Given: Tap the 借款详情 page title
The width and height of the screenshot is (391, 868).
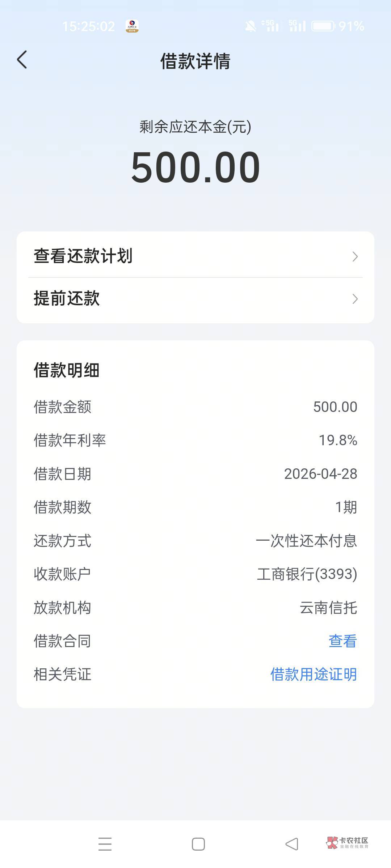Looking at the screenshot, I should (195, 61).
